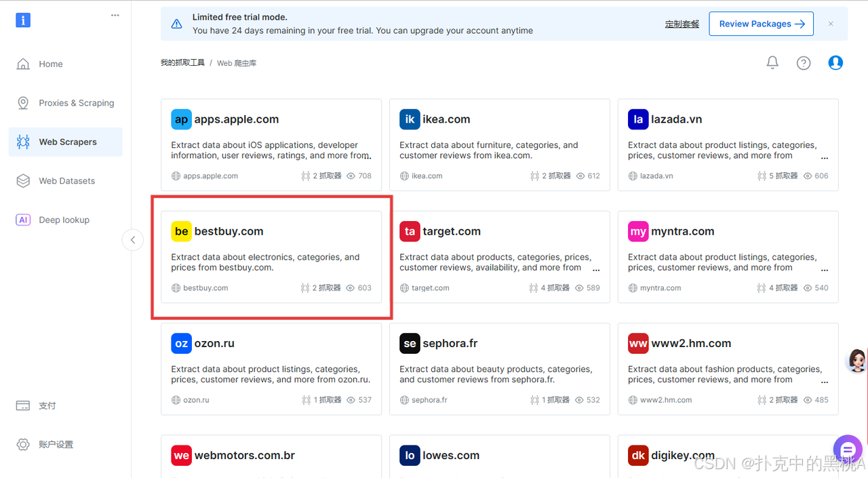Click the Web 爬虫库 breadcrumb
Image resolution: width=868 pixels, height=478 pixels.
click(237, 63)
